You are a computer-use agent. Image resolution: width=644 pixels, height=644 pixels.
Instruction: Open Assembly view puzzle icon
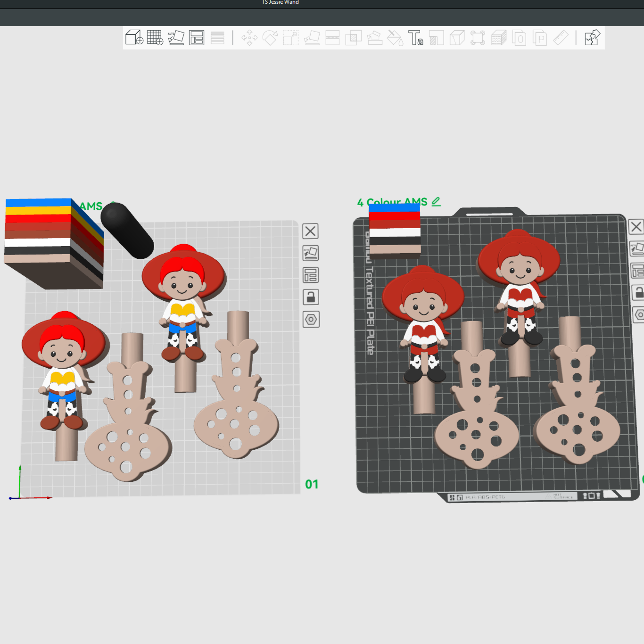tap(592, 37)
